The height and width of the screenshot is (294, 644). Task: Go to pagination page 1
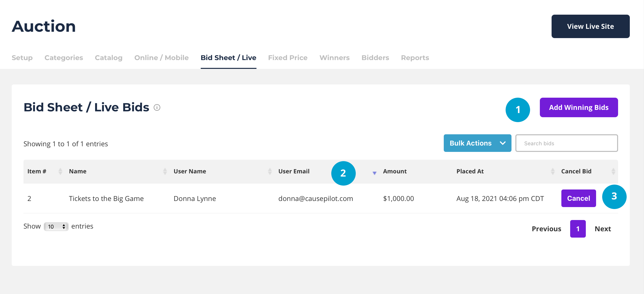pyautogui.click(x=577, y=229)
